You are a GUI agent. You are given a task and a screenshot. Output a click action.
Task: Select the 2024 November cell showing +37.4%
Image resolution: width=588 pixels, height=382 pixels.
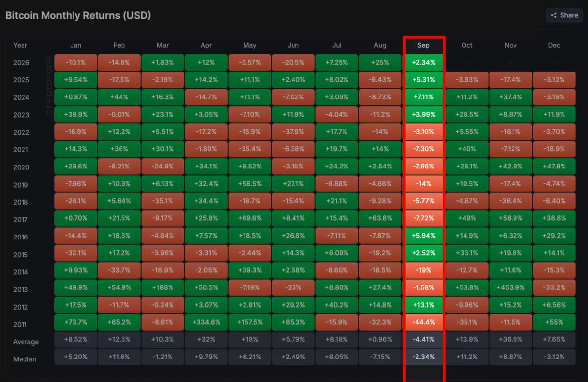point(511,97)
